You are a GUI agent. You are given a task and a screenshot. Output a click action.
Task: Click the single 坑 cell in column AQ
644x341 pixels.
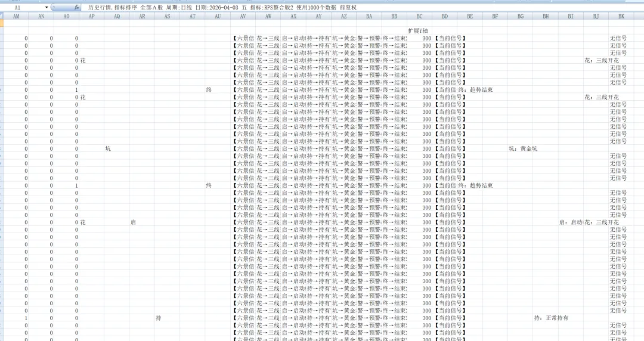pos(117,148)
